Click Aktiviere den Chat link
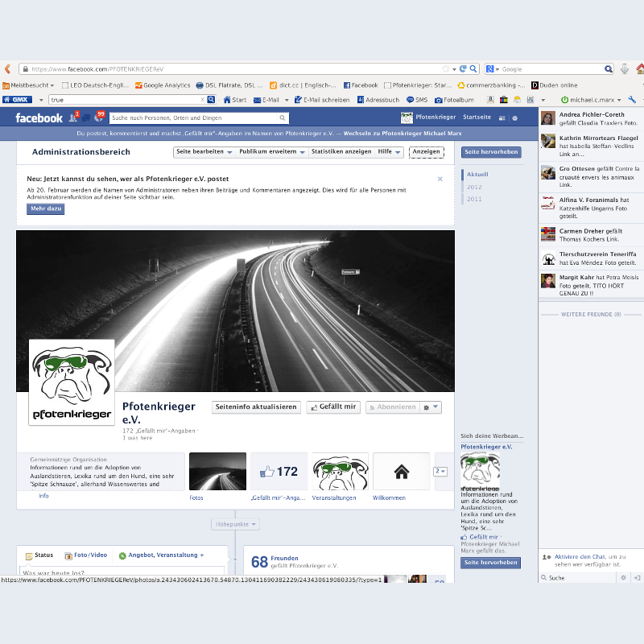Screen dimensions: 644x644 (x=580, y=557)
